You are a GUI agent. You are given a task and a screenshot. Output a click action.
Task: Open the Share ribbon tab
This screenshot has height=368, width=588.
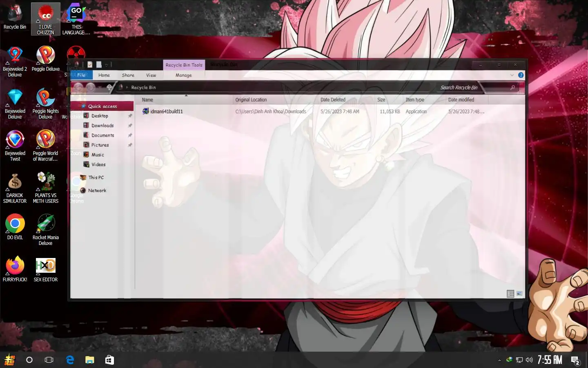coord(128,75)
